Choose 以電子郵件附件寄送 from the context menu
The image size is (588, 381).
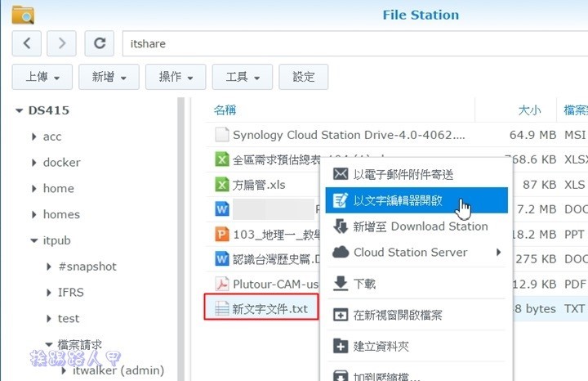pyautogui.click(x=403, y=174)
